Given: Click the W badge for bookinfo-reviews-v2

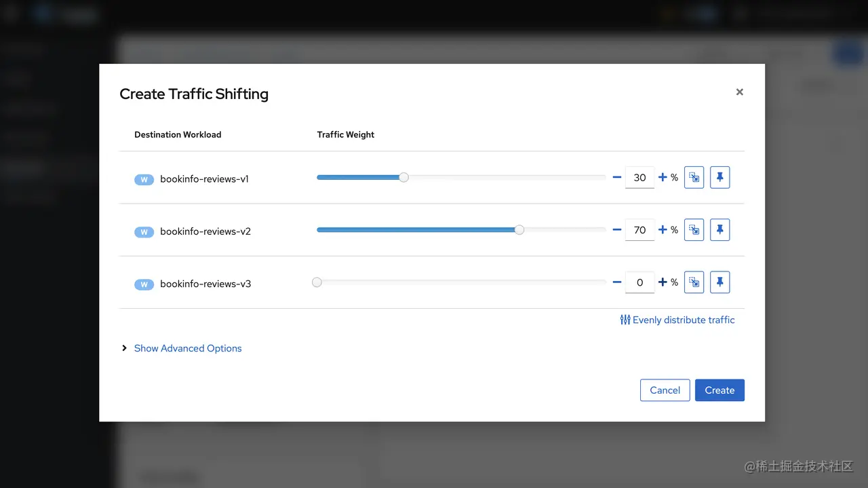Looking at the screenshot, I should pyautogui.click(x=144, y=232).
